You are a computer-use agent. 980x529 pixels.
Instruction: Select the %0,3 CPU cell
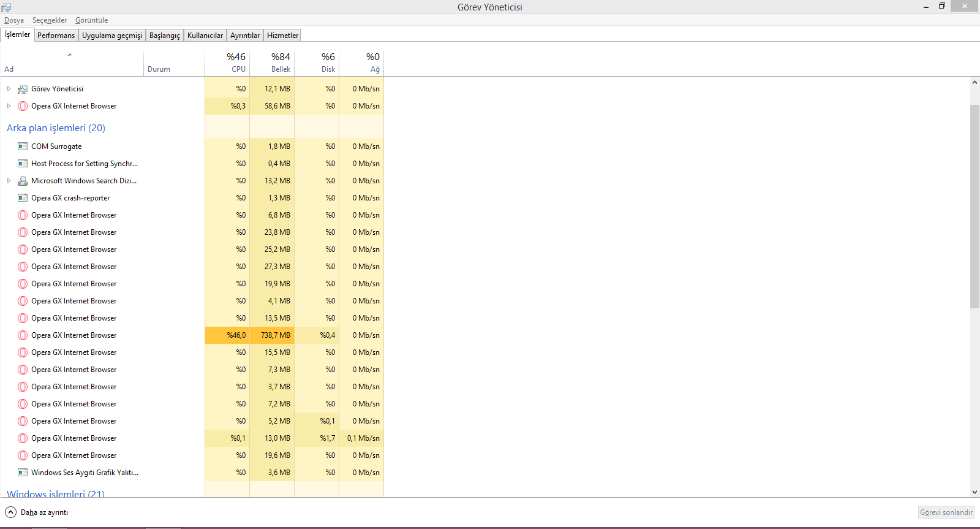pos(227,106)
